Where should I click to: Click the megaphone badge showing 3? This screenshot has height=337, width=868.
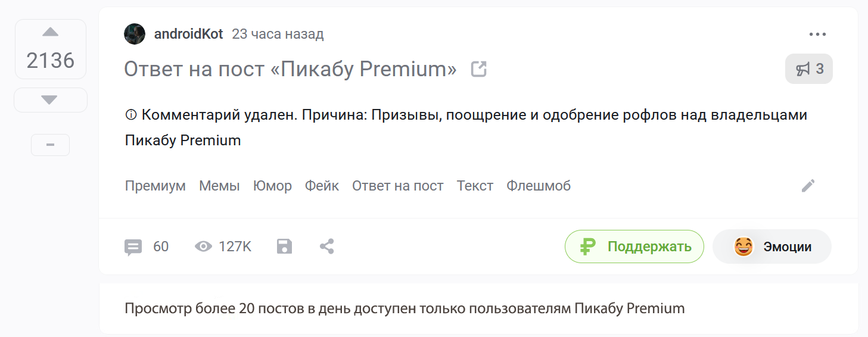tap(809, 69)
